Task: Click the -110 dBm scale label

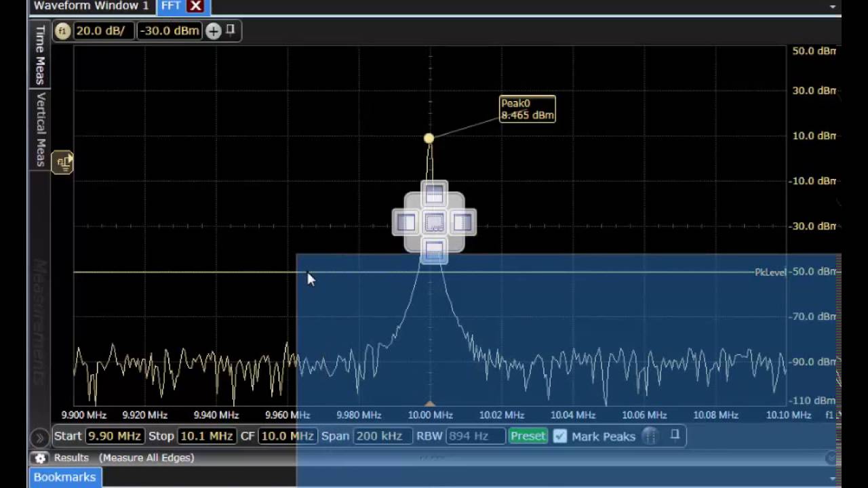Action: (814, 401)
